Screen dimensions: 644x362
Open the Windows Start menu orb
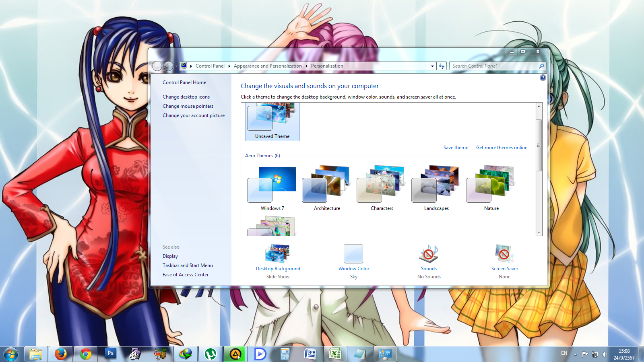click(11, 354)
